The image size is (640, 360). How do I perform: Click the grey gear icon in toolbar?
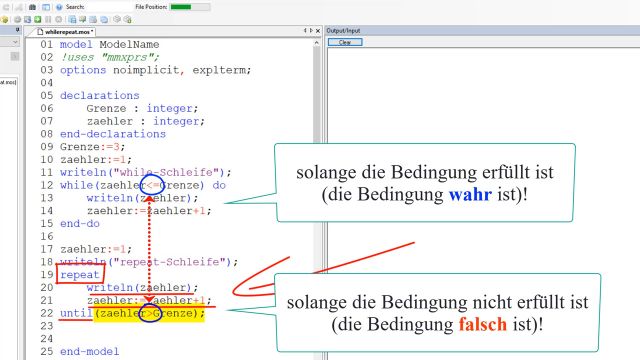point(18,19)
